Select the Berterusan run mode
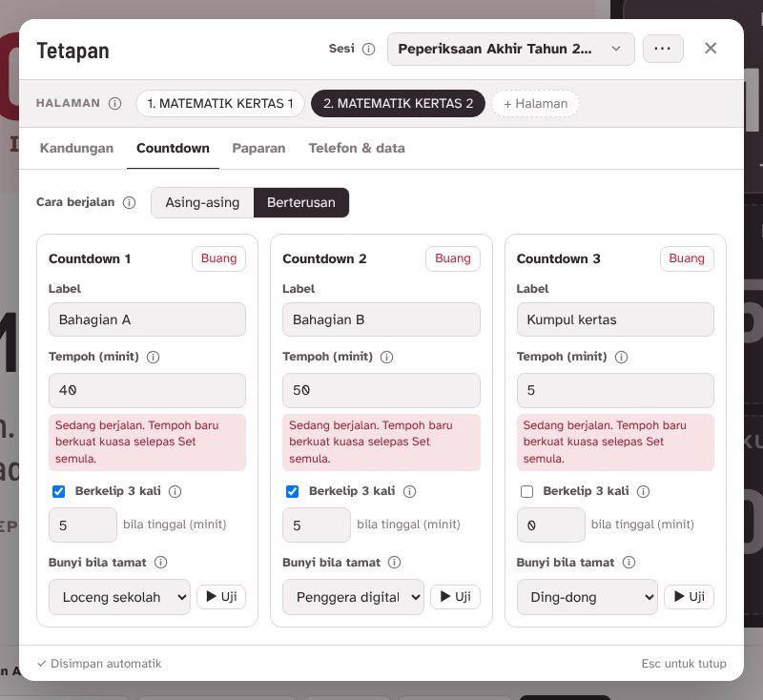The height and width of the screenshot is (700, 763). coord(301,202)
